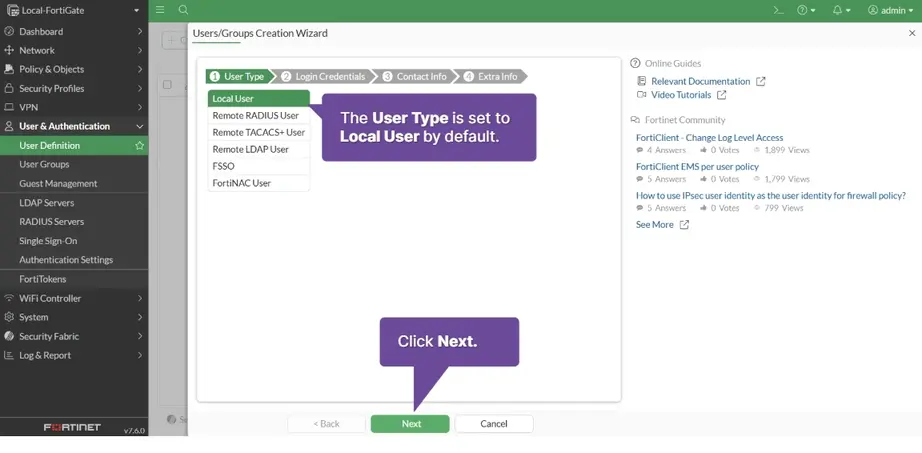Open RADIUS Servers page
The width and height of the screenshot is (922, 453).
74,221
